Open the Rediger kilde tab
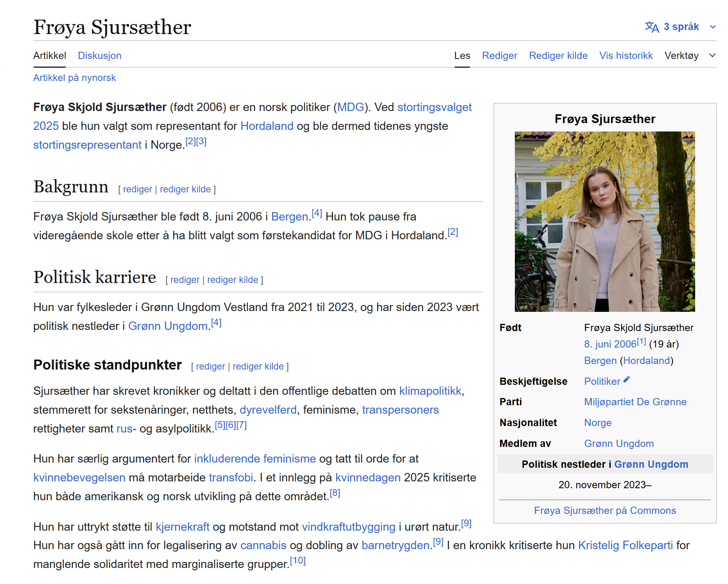This screenshot has width=728, height=584. point(559,55)
